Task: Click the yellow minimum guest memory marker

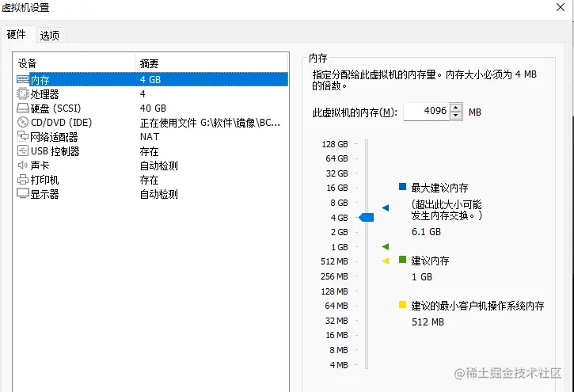Action: tap(385, 261)
